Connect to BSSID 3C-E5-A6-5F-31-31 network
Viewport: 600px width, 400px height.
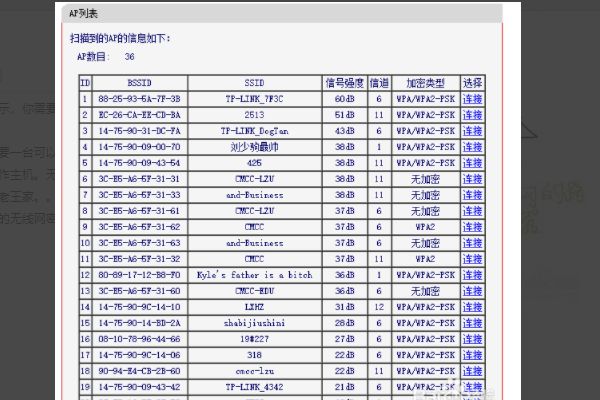473,178
